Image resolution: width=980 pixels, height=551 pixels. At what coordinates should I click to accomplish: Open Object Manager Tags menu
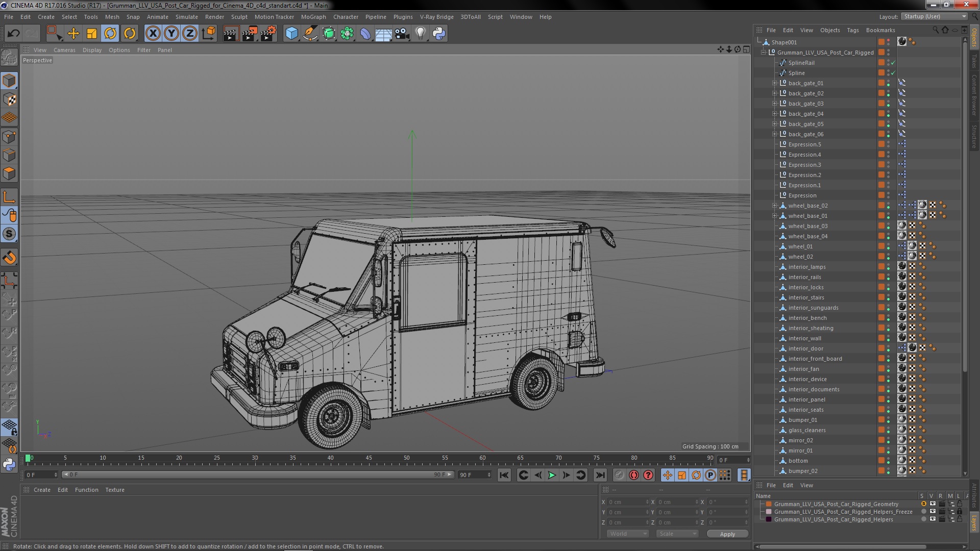tap(852, 30)
